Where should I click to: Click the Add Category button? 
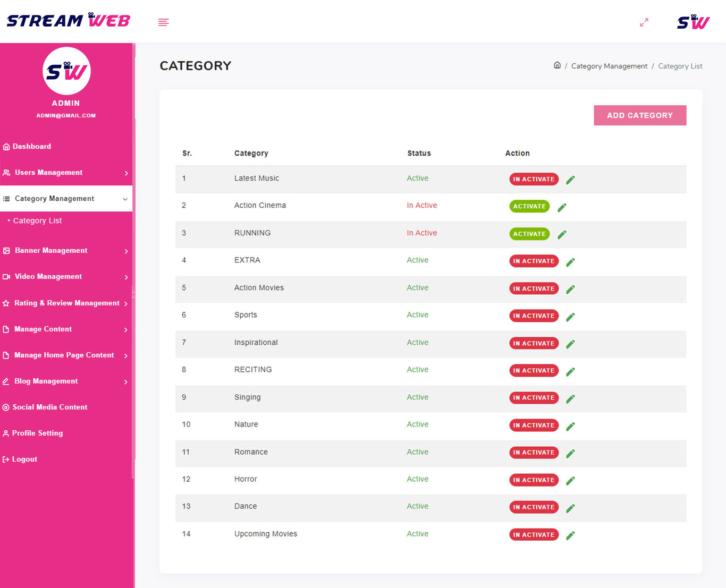click(639, 115)
